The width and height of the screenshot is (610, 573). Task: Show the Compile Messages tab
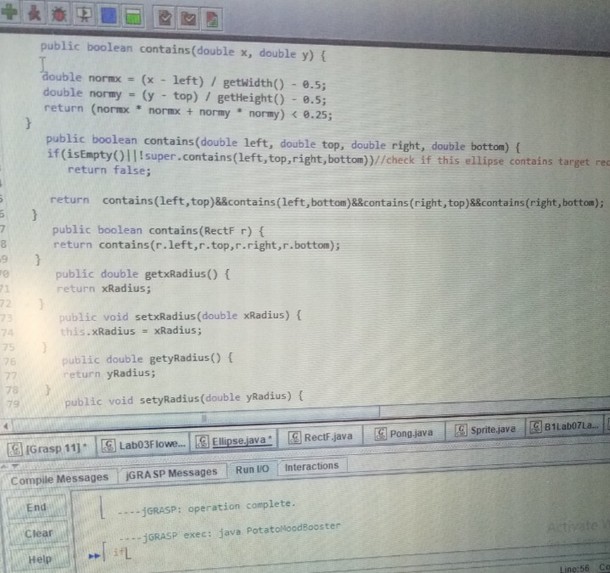click(x=60, y=479)
